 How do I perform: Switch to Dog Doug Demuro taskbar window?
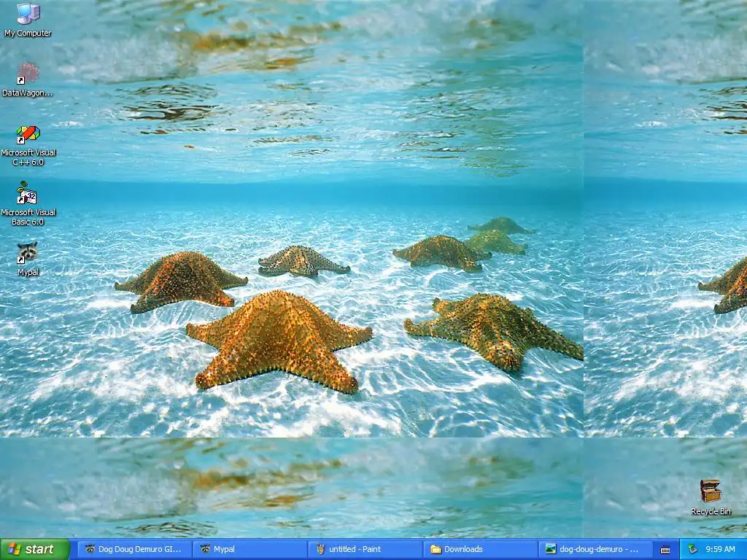(x=135, y=549)
